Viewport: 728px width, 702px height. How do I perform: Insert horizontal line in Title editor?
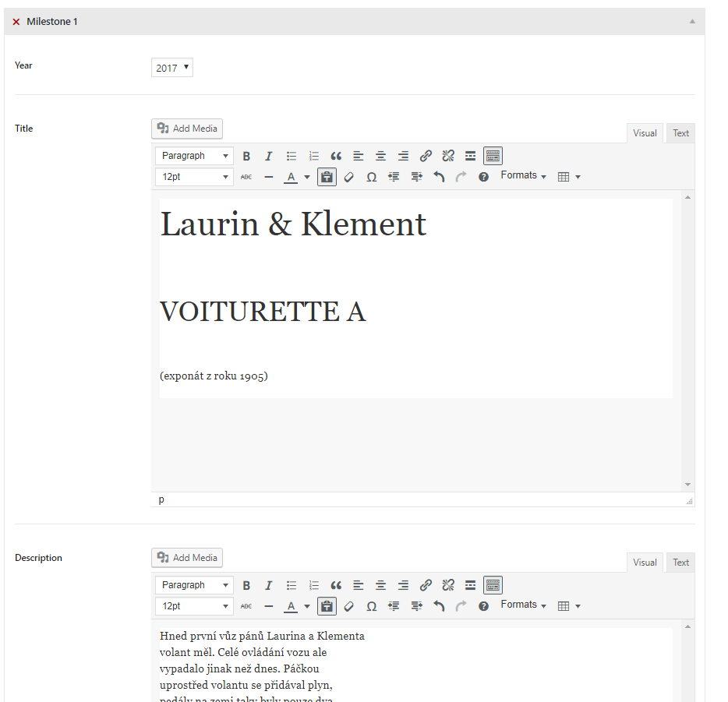pyautogui.click(x=269, y=177)
